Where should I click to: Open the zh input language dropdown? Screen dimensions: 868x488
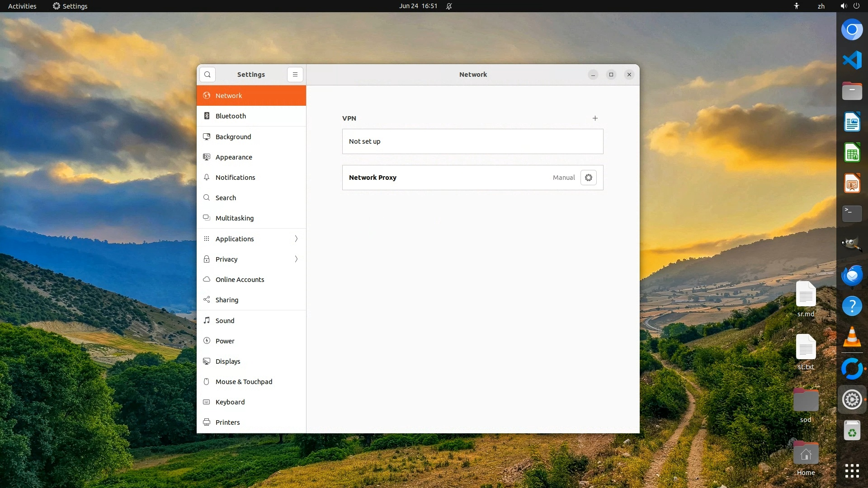[821, 6]
